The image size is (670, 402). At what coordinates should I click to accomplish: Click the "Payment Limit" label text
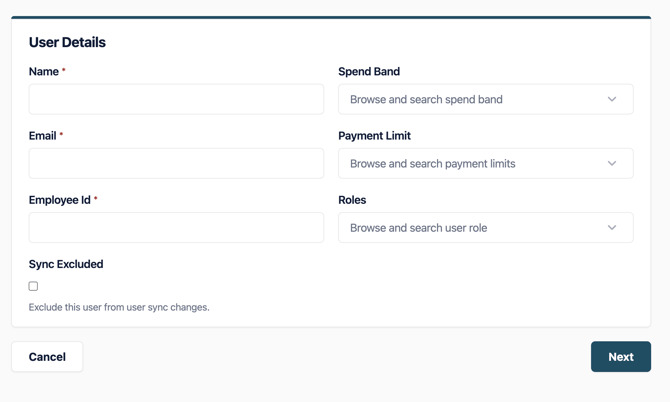click(374, 136)
